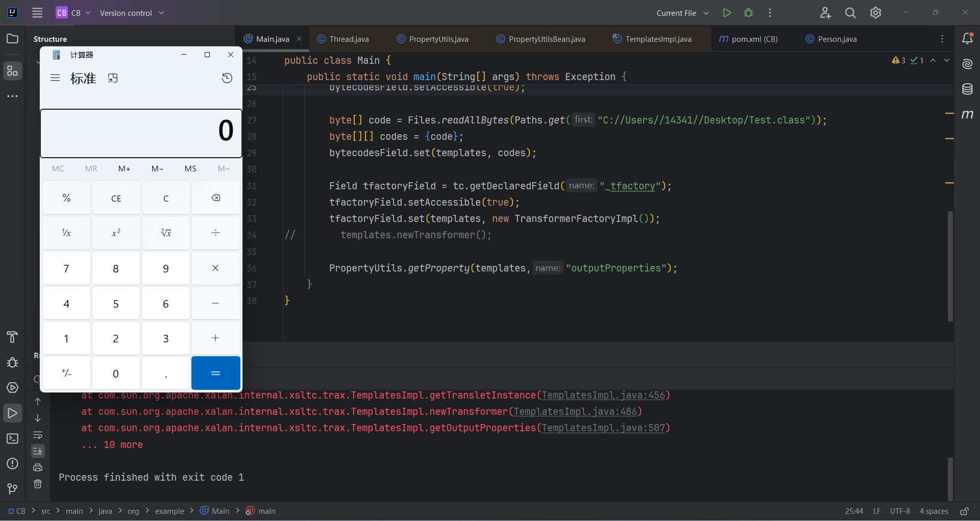980x521 pixels.
Task: Open the Notifications bell
Action: click(x=967, y=38)
